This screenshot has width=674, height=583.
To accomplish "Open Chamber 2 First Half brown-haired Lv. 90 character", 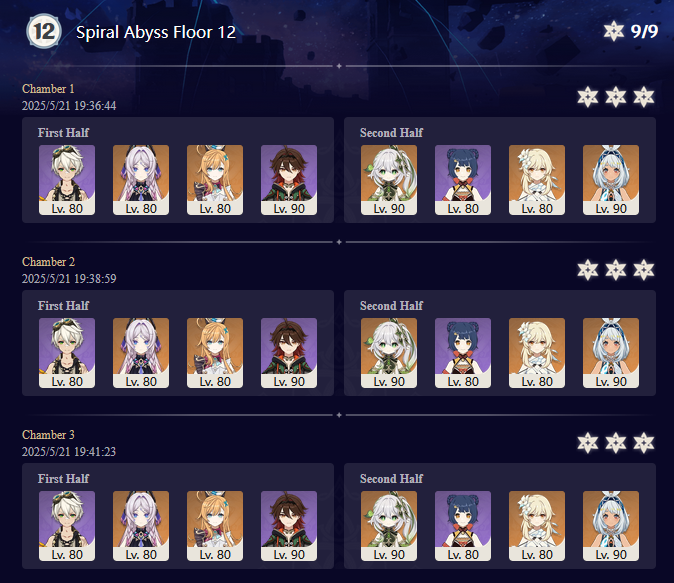I will 289,353.
